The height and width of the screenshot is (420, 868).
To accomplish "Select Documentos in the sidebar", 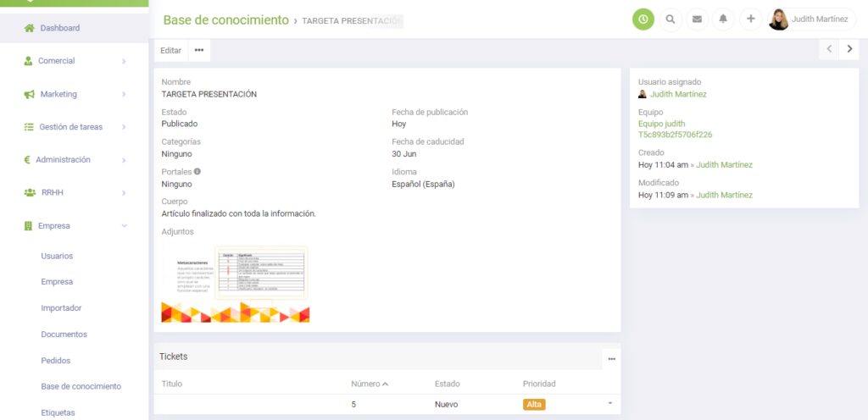I will point(64,334).
